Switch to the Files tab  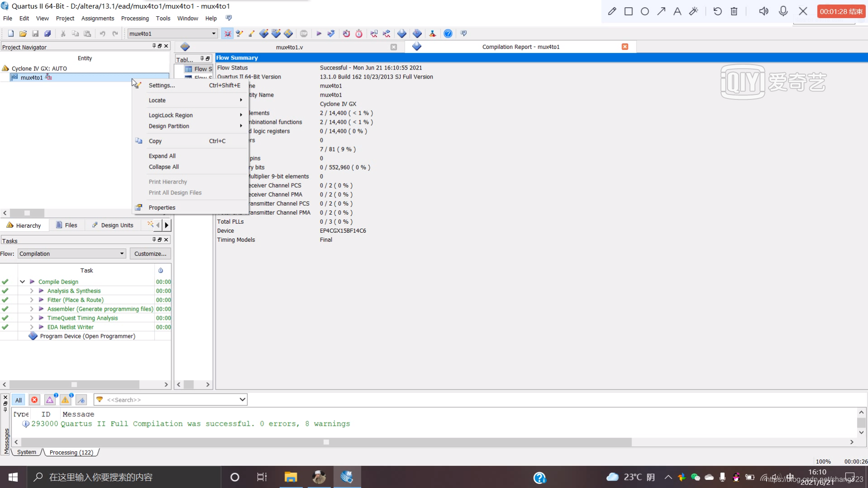[x=66, y=225]
